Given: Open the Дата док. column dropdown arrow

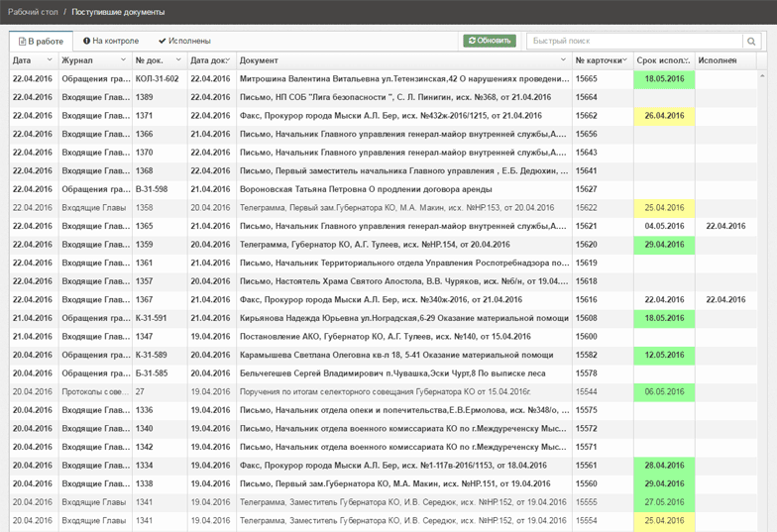Looking at the screenshot, I should tap(228, 59).
